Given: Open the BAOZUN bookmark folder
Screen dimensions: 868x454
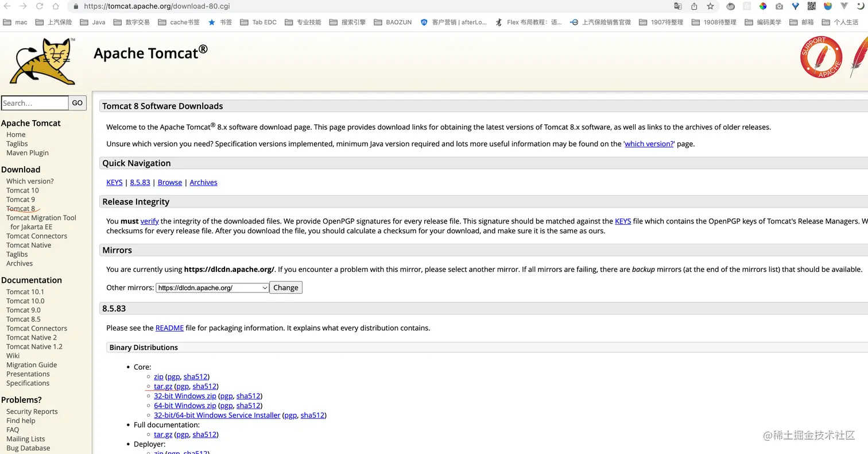Looking at the screenshot, I should click(x=393, y=22).
